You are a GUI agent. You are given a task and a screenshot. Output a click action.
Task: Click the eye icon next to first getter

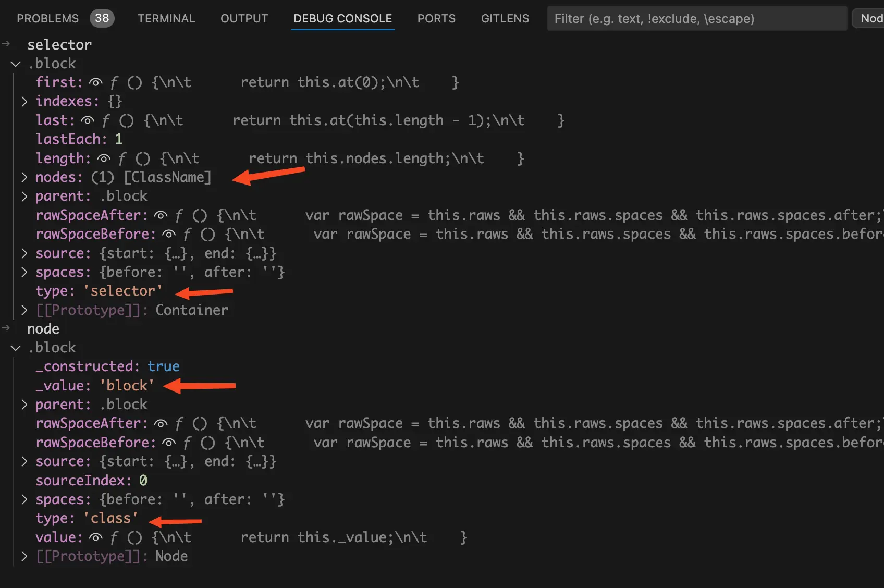point(96,82)
